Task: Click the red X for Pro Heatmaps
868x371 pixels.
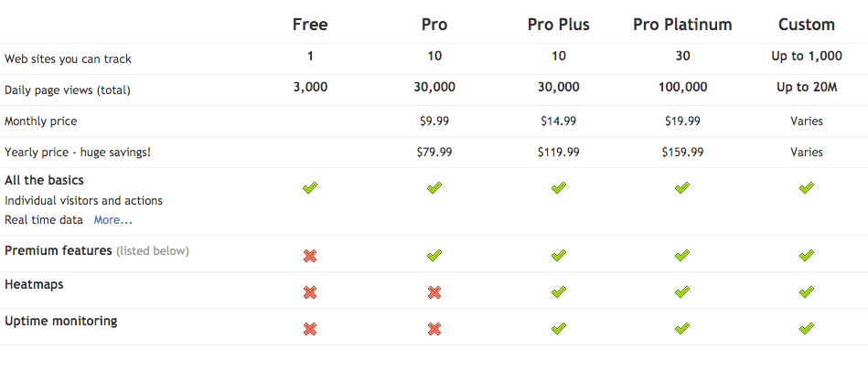Action: pyautogui.click(x=434, y=292)
